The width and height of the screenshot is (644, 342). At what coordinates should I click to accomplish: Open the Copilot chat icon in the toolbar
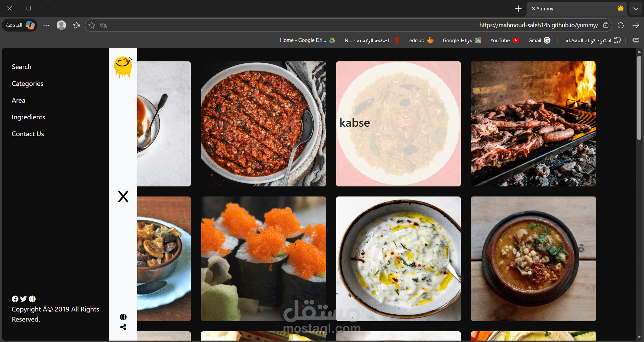click(x=19, y=25)
